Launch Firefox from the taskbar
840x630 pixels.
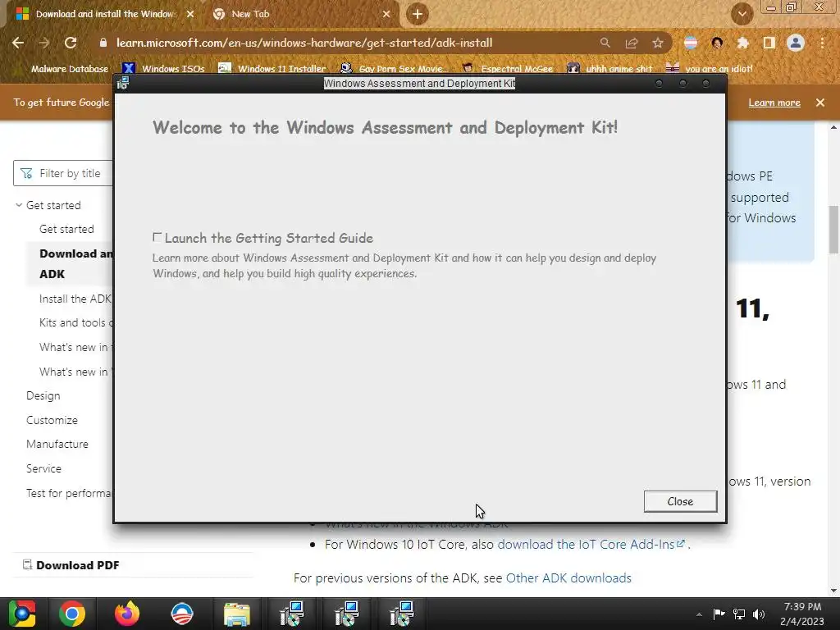pyautogui.click(x=127, y=614)
